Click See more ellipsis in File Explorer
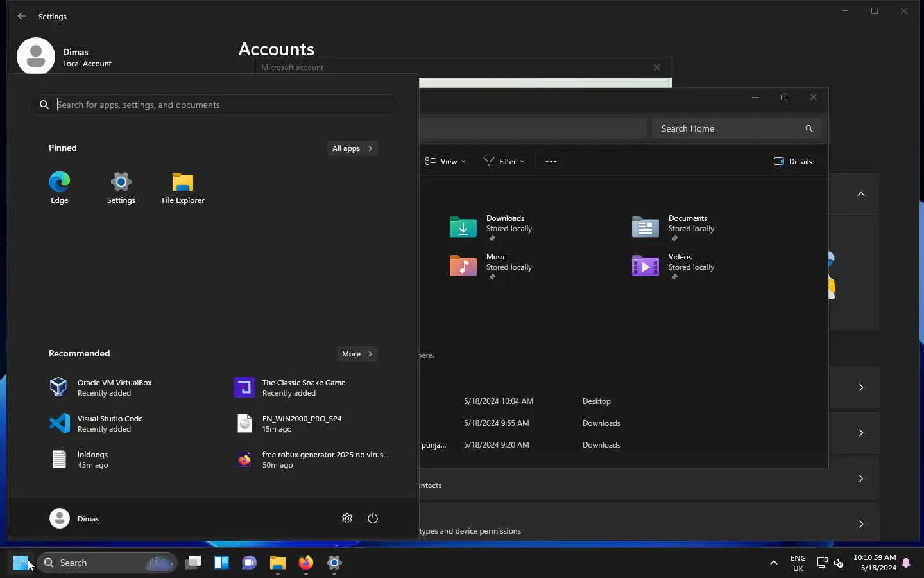924x578 pixels. [551, 162]
